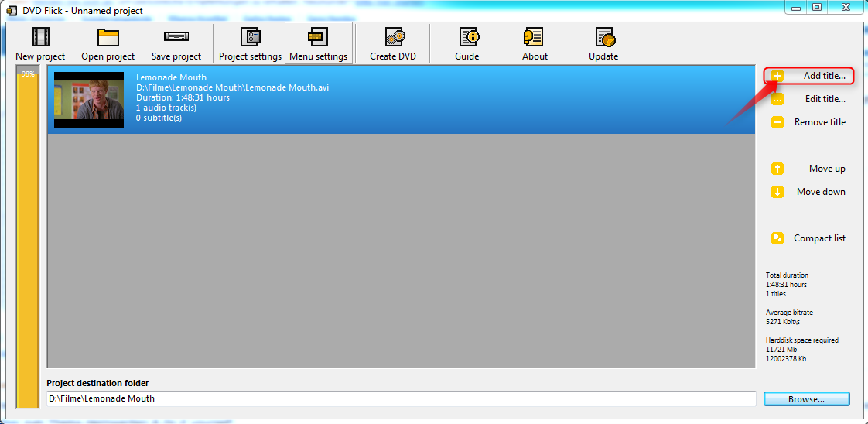
Task: Move the selected title down
Action: (809, 192)
